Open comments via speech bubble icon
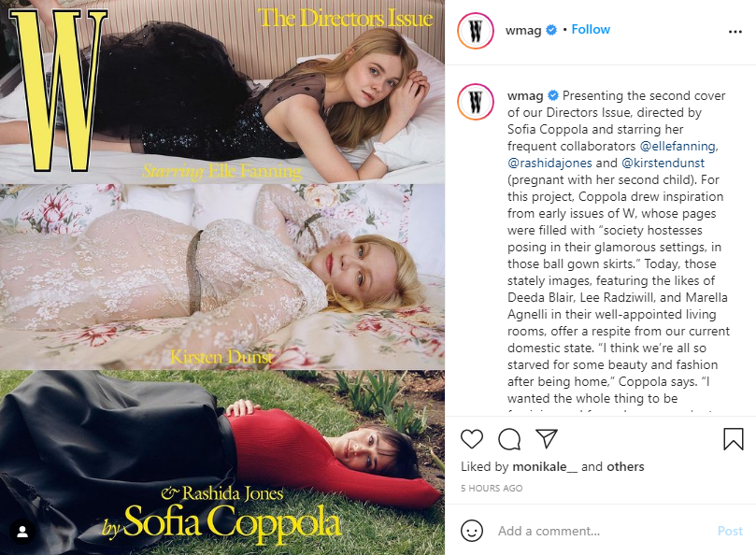 coord(509,439)
